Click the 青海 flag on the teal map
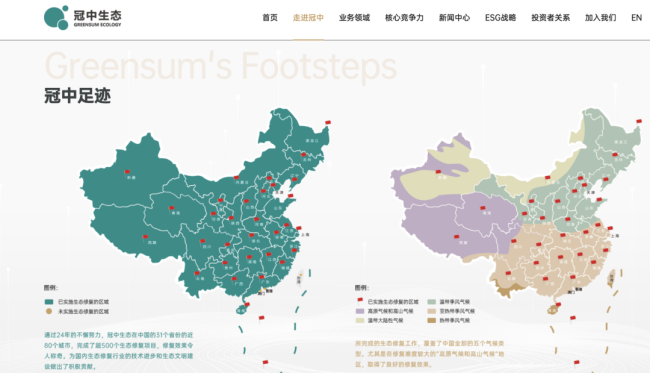Screen dimensions: 650x373 (x=172, y=208)
